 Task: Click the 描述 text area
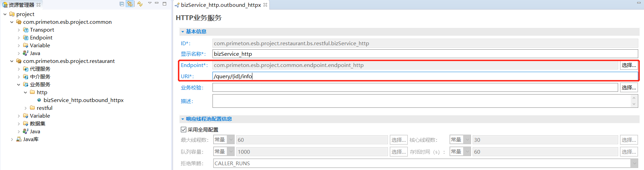[x=422, y=101]
